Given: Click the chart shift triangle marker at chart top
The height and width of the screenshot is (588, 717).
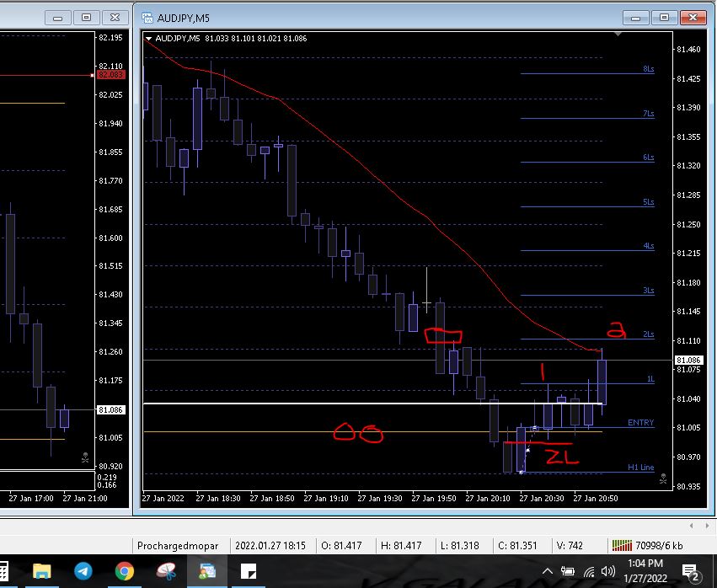Looking at the screenshot, I should pos(618,35).
